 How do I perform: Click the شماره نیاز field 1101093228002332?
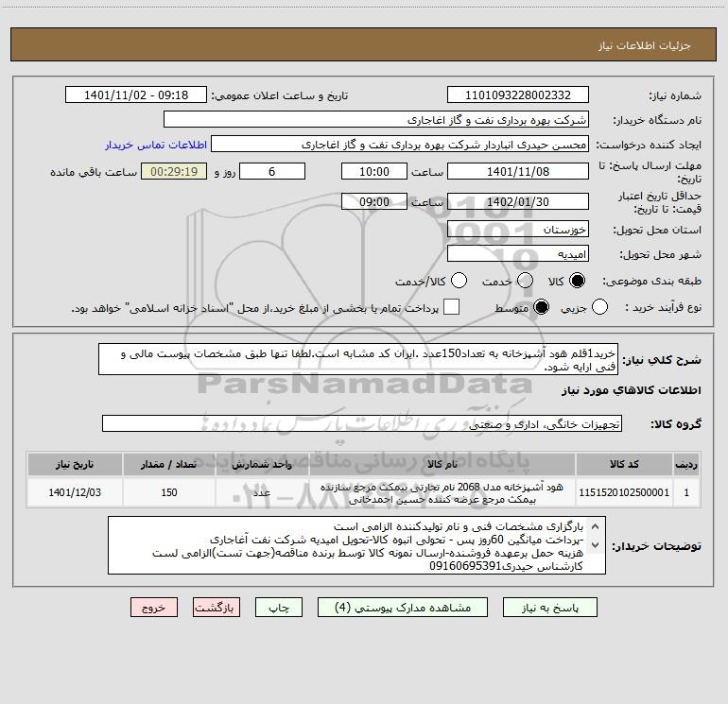coord(518,94)
